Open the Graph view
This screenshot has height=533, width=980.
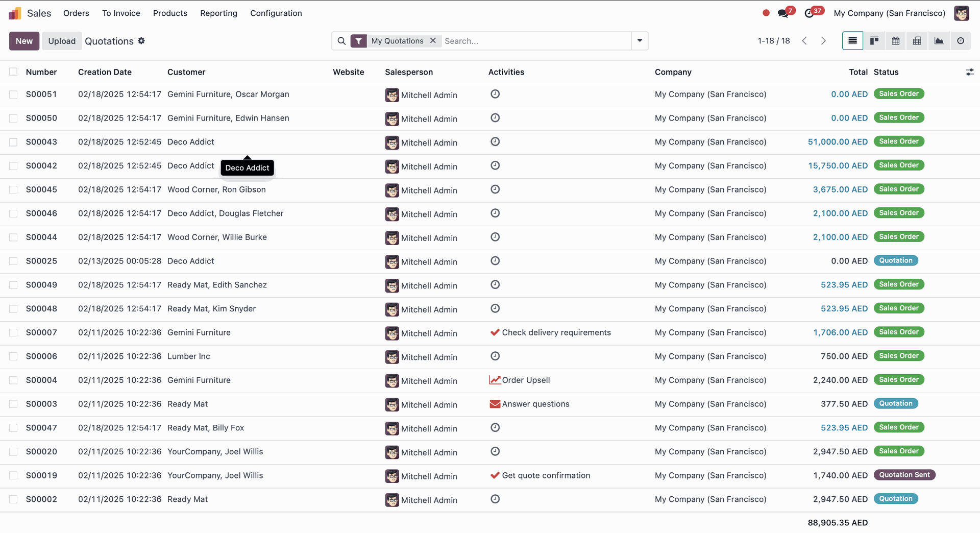(x=939, y=41)
